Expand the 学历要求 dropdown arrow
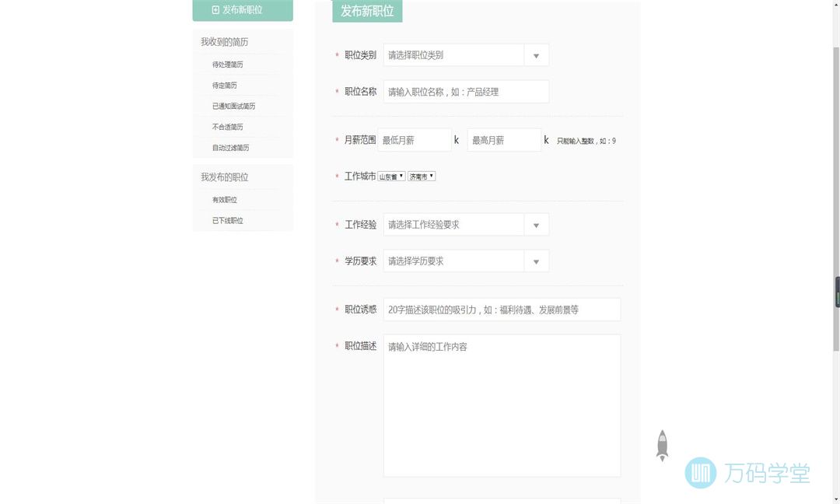The height and width of the screenshot is (504, 840). pos(536,261)
